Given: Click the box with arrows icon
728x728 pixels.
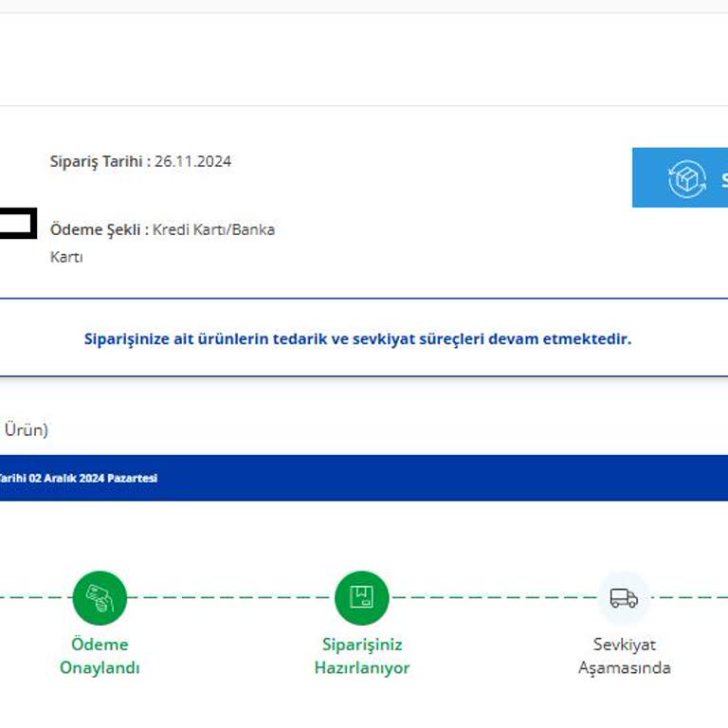Looking at the screenshot, I should [687, 179].
